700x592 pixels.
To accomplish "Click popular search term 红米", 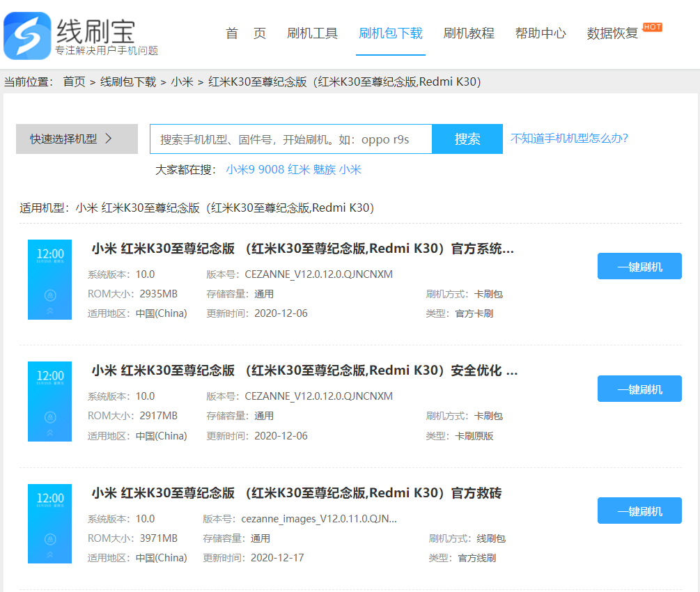I will [299, 170].
